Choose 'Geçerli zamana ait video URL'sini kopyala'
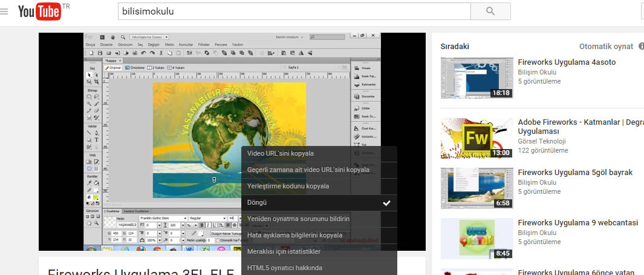 point(308,170)
